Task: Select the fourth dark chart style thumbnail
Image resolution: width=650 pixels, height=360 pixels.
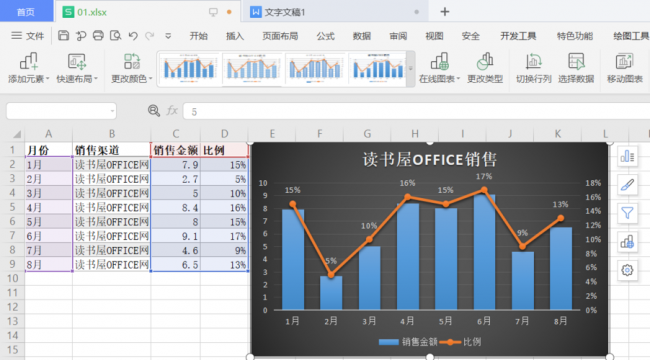Action: coord(378,68)
